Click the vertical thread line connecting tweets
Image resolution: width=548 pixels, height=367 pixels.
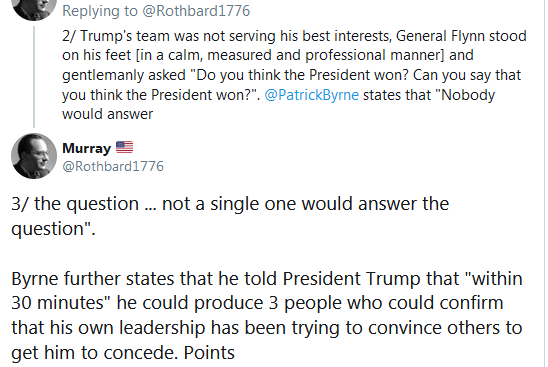(x=34, y=77)
